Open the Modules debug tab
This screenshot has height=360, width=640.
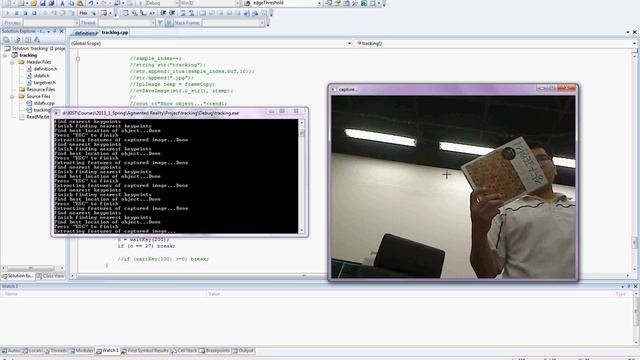[x=82, y=351]
